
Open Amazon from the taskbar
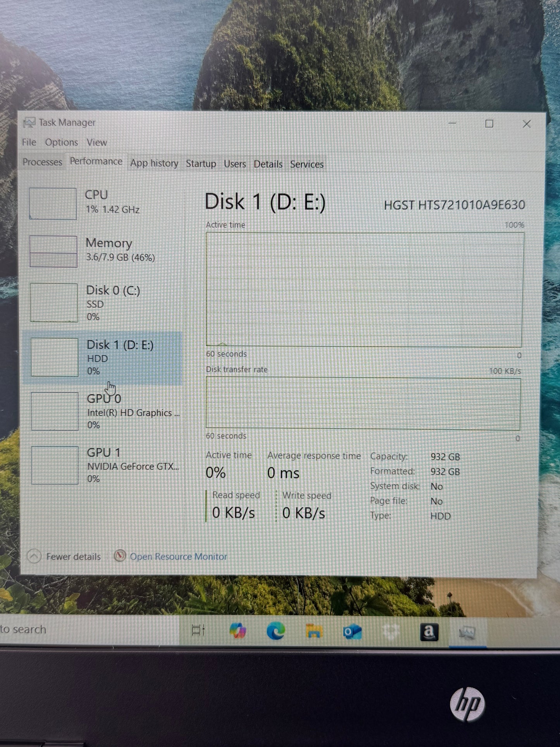click(x=429, y=632)
